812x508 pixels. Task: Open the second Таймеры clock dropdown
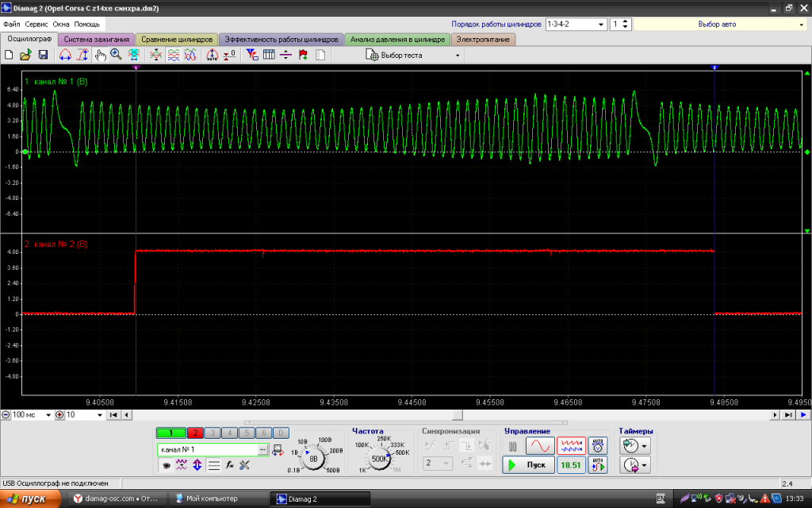point(635,465)
